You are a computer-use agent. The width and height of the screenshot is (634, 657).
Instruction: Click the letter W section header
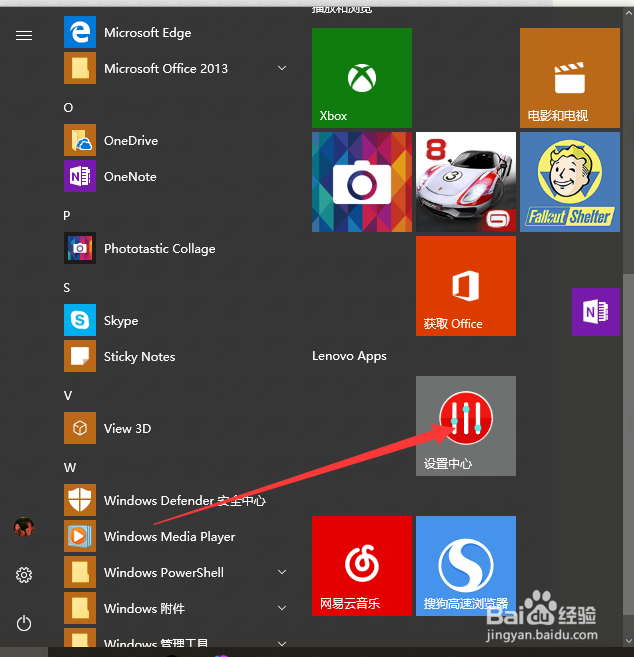pos(70,468)
